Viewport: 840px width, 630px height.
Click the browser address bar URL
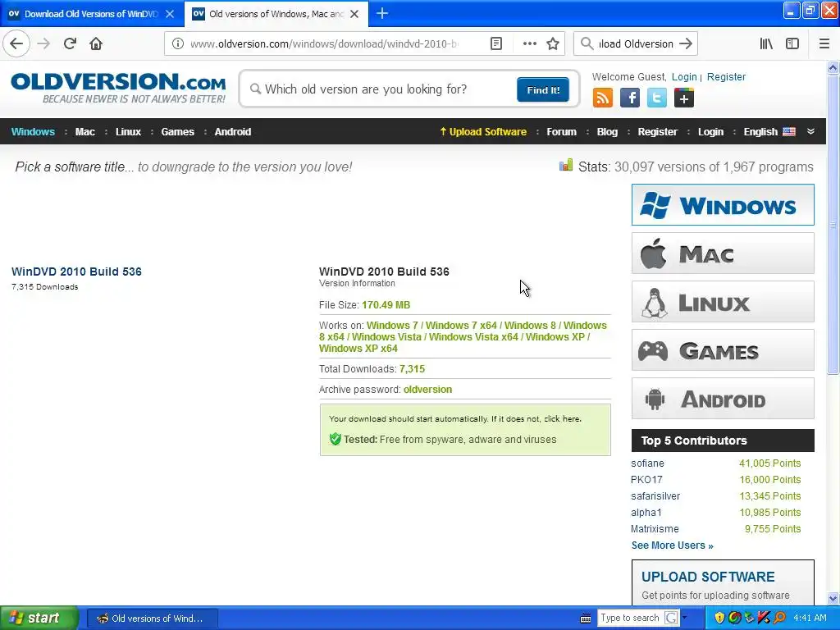(324, 44)
